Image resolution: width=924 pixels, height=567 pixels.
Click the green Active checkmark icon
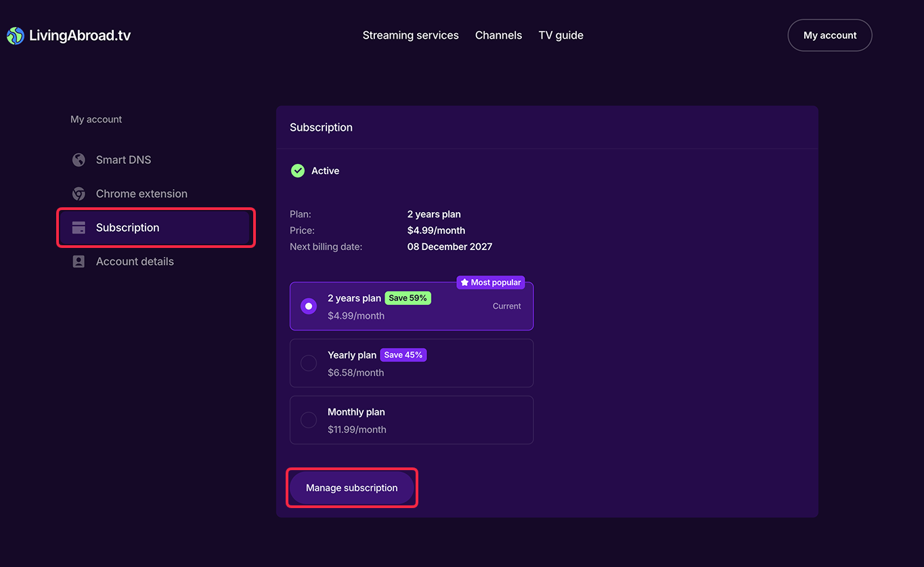[298, 171]
